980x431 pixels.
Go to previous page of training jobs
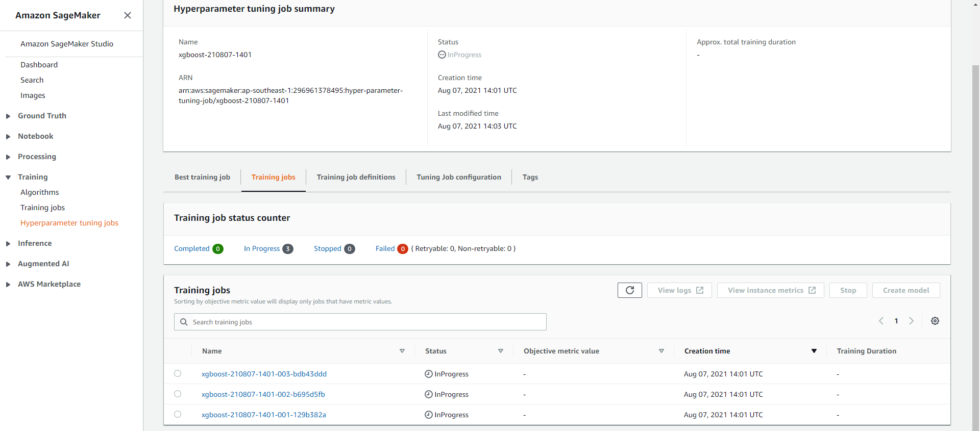(x=881, y=321)
